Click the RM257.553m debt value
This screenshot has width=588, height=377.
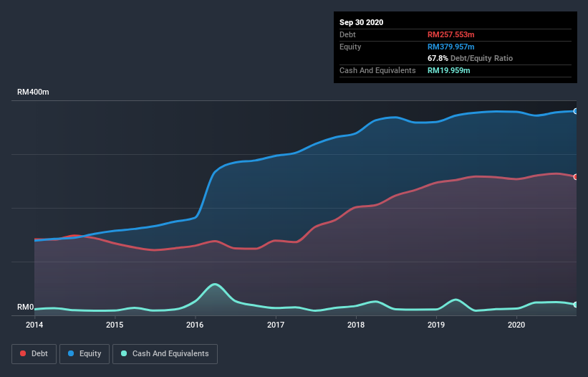(x=450, y=35)
